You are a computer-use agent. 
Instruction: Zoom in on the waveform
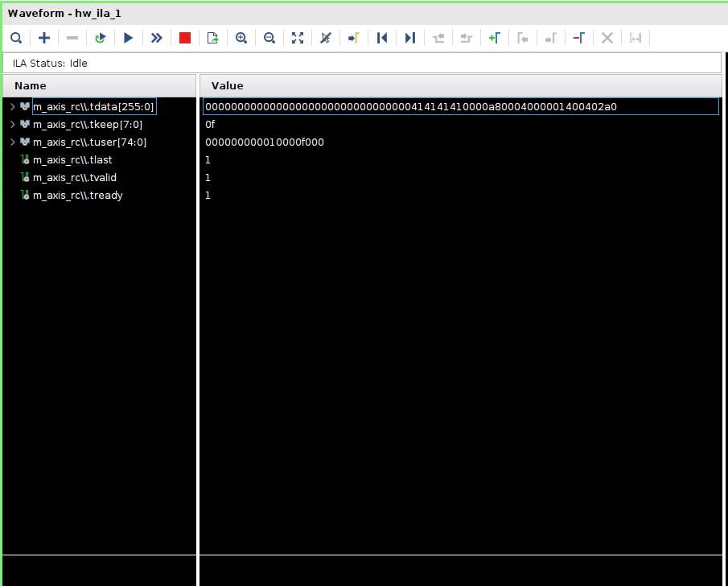tap(241, 38)
